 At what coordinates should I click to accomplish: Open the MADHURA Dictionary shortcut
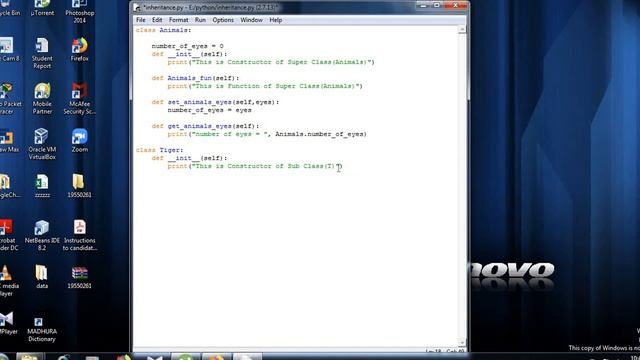(41, 330)
